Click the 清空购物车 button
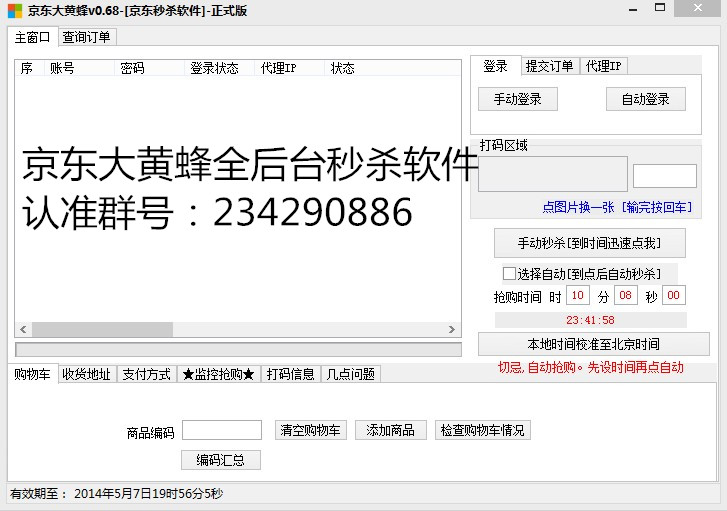 (x=311, y=430)
